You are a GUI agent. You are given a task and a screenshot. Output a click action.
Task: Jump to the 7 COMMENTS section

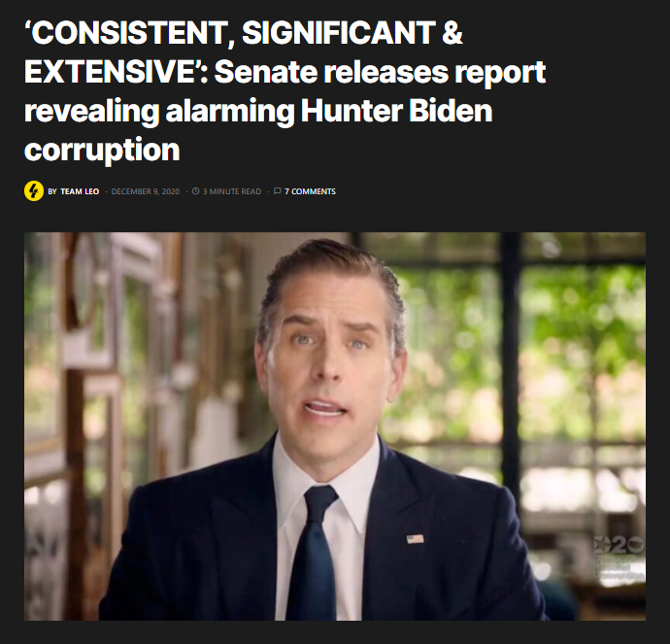click(310, 191)
